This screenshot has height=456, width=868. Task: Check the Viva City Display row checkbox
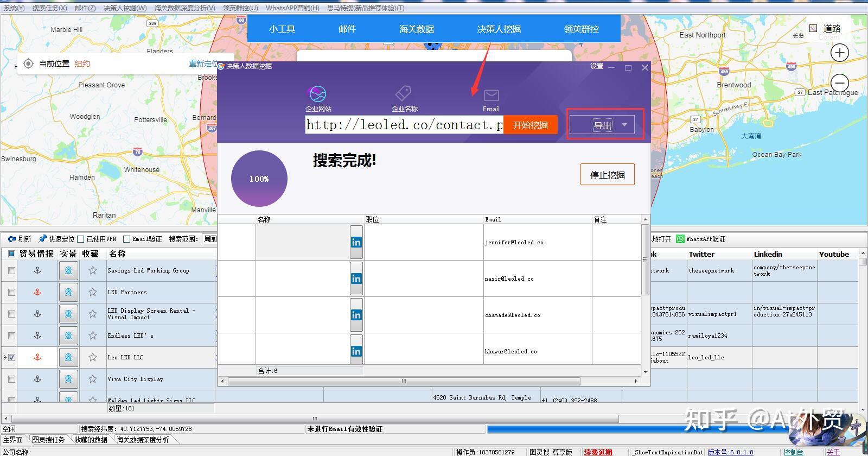[x=11, y=379]
